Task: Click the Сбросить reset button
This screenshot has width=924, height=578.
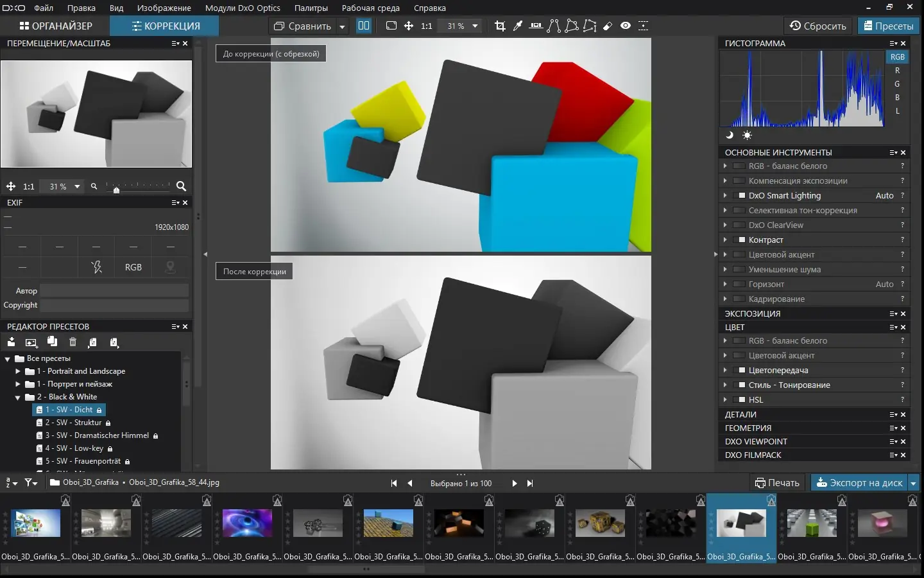Action: 818,26
